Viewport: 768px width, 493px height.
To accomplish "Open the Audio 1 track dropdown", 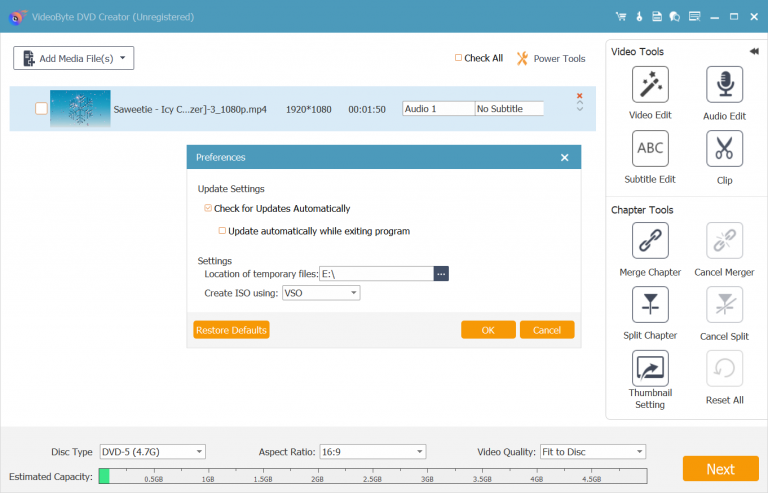I will click(438, 109).
